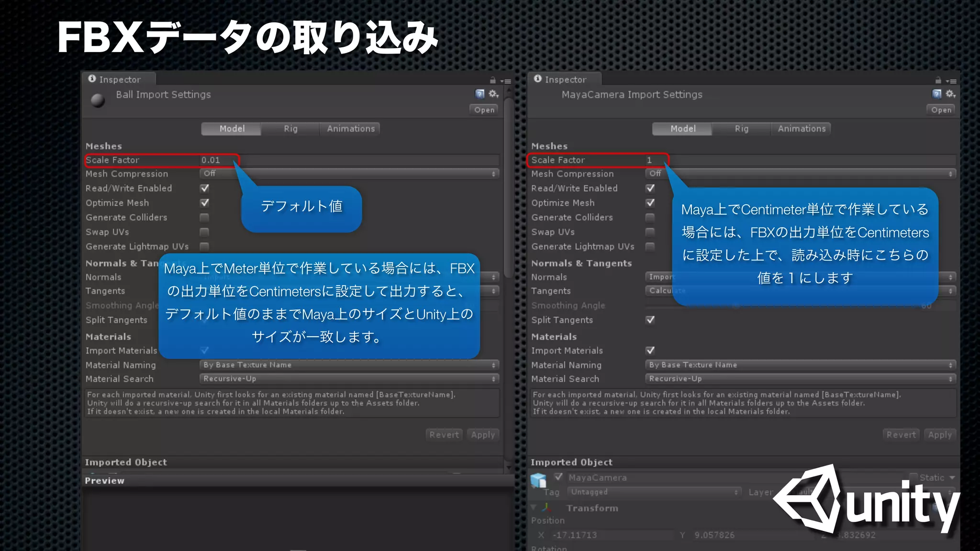Image resolution: width=980 pixels, height=551 pixels.
Task: Select Model tab in Ball Import Settings
Action: 232,129
